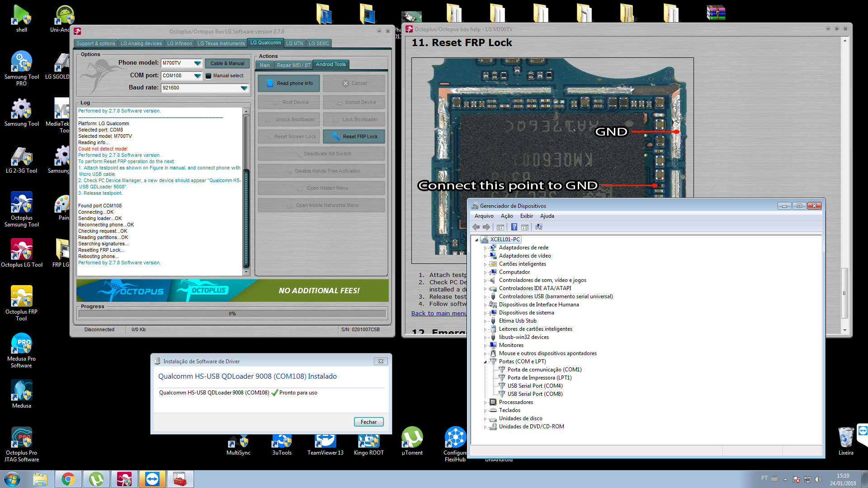Open Support & options tab
The height and width of the screenshot is (488, 868).
95,43
